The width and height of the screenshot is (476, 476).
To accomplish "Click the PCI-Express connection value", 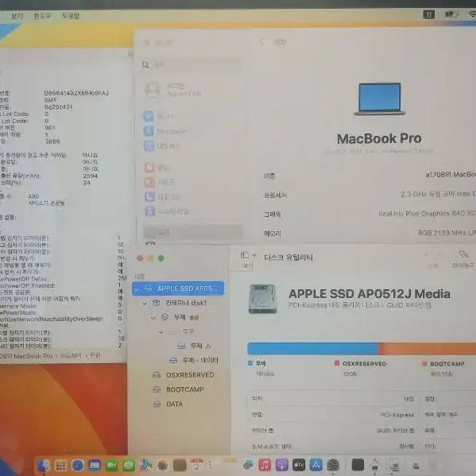I will [397, 415].
